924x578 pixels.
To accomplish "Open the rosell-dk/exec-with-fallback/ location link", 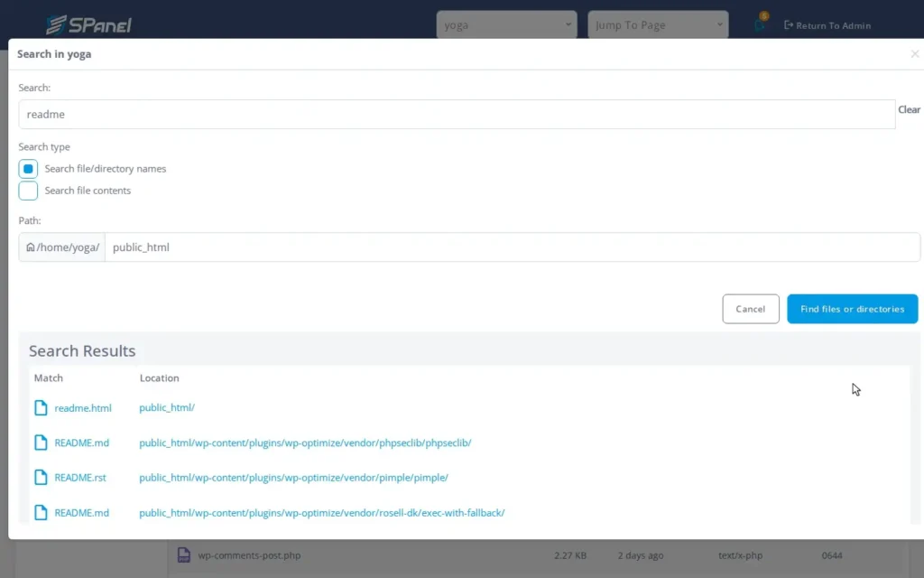I will click(x=322, y=513).
